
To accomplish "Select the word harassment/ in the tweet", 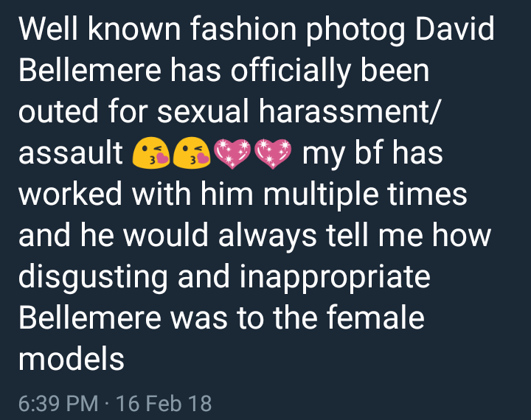I will click(349, 111).
